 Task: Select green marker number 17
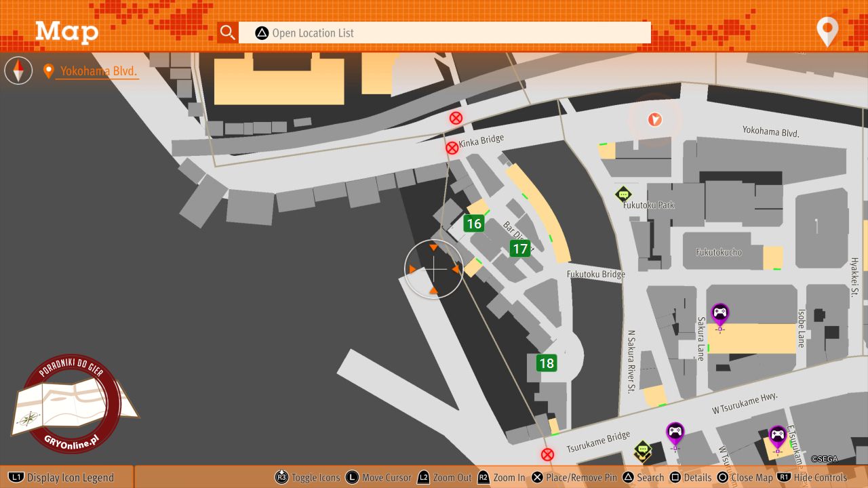click(520, 249)
